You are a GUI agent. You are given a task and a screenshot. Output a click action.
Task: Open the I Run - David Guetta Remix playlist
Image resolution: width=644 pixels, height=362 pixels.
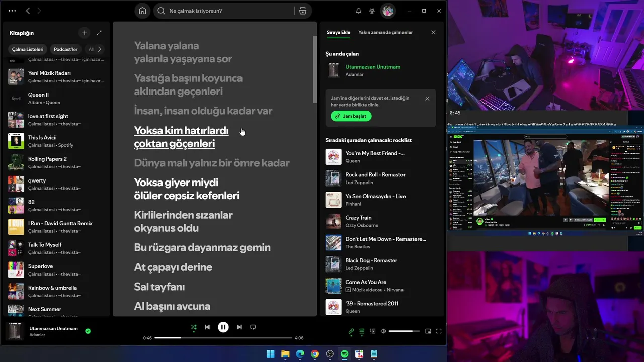pyautogui.click(x=56, y=227)
